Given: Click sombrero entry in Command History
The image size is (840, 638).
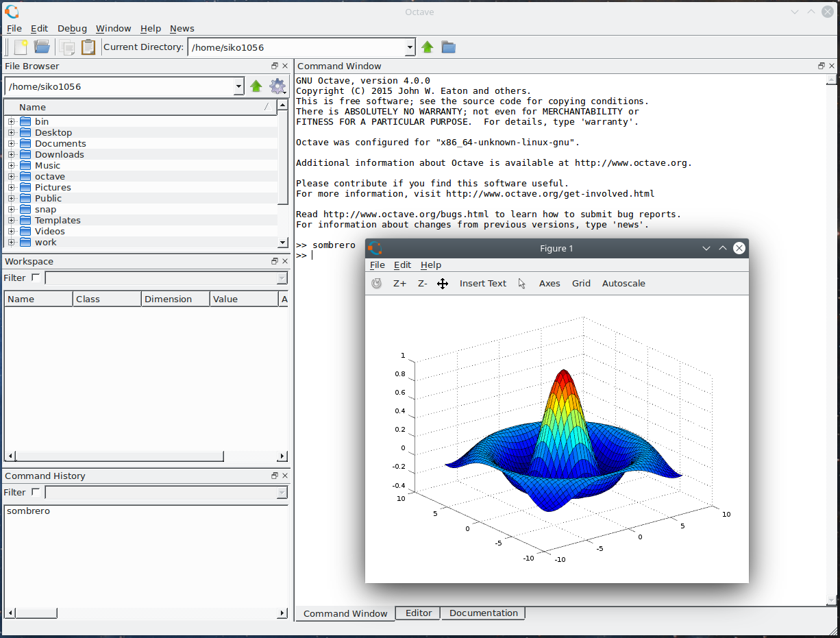Looking at the screenshot, I should (x=28, y=511).
